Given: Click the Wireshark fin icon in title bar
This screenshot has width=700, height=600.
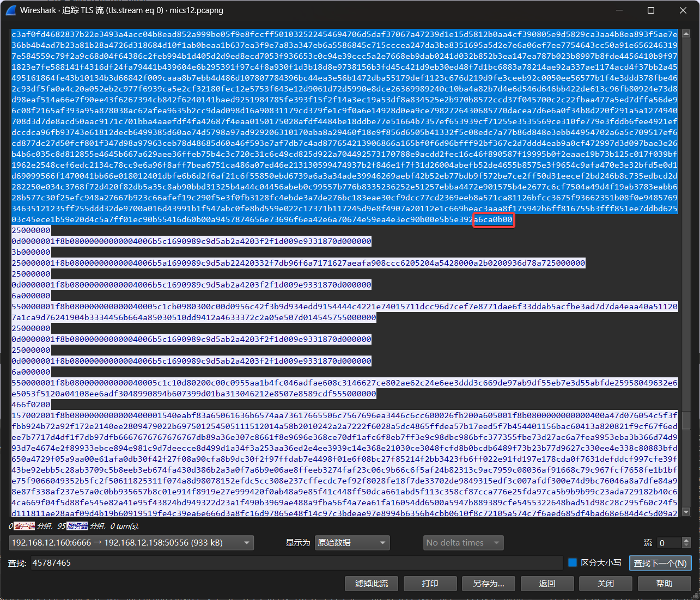Looking at the screenshot, I should coord(11,10).
